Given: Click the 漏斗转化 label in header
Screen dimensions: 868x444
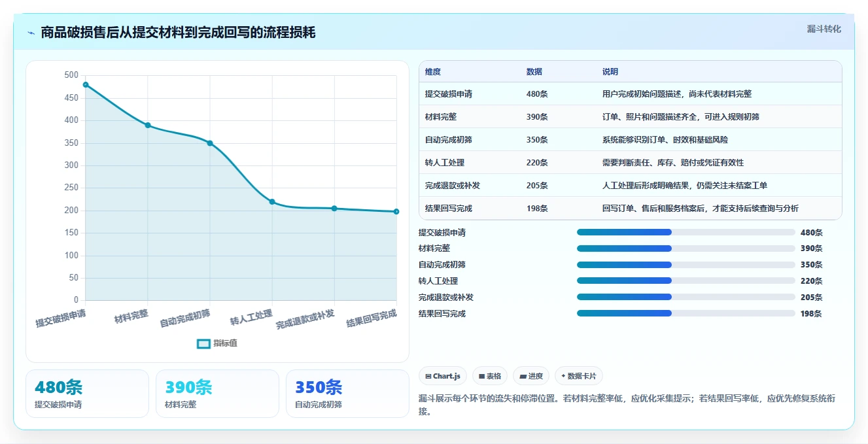Looking at the screenshot, I should (x=824, y=29).
